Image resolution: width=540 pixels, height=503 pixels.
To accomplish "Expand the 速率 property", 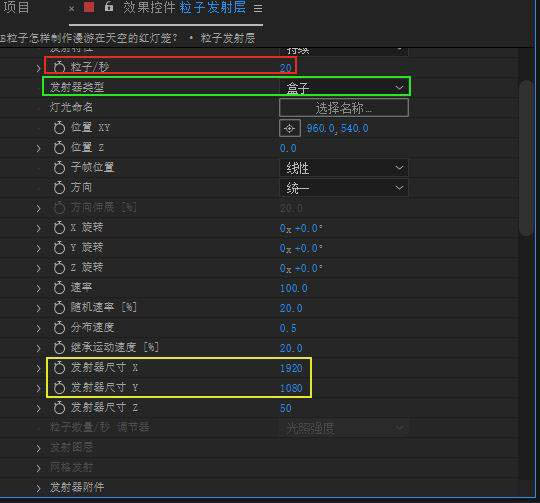I will click(x=38, y=288).
